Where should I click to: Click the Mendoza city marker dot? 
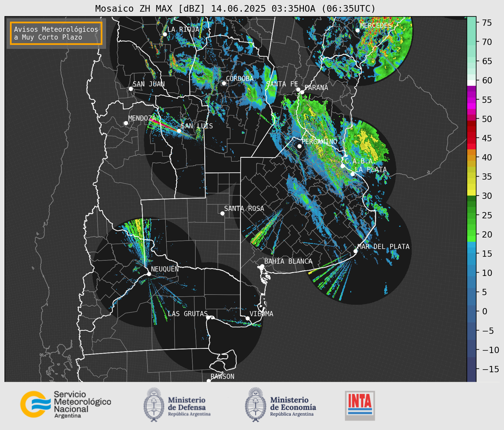pos(126,123)
